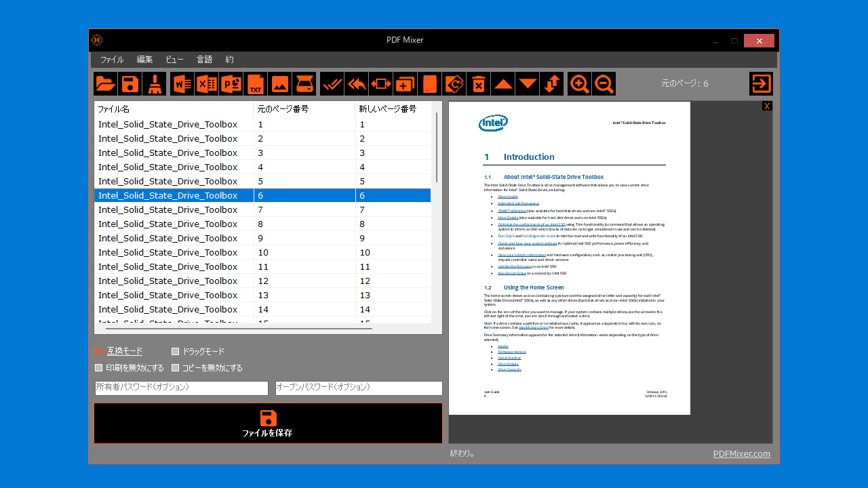Toggle the 互換モード checkbox
Viewport: 868px width, 488px height.
coord(98,351)
